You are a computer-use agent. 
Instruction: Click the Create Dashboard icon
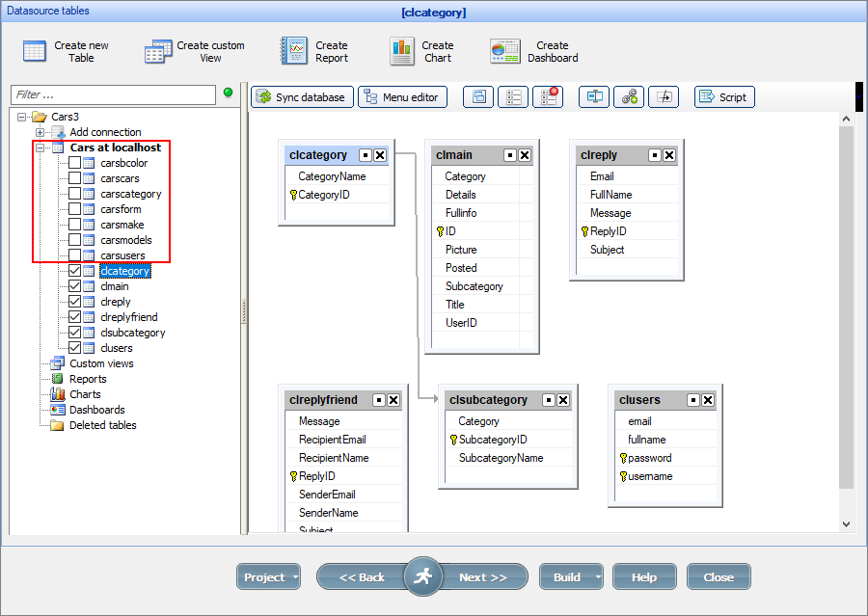tap(504, 52)
